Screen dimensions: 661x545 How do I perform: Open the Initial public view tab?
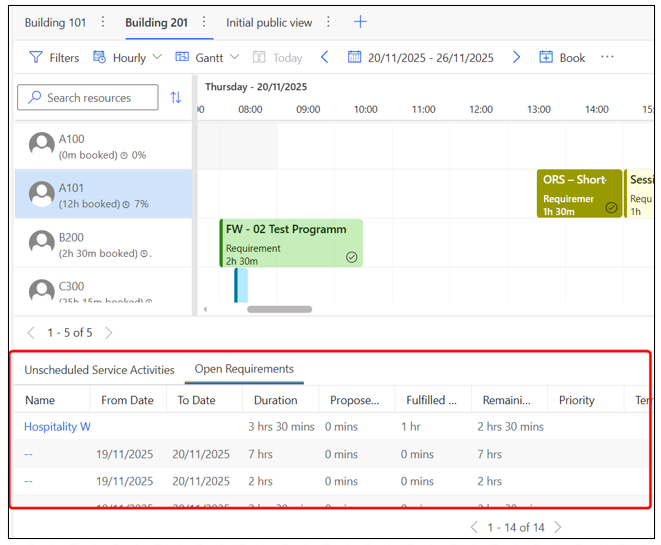(x=269, y=22)
